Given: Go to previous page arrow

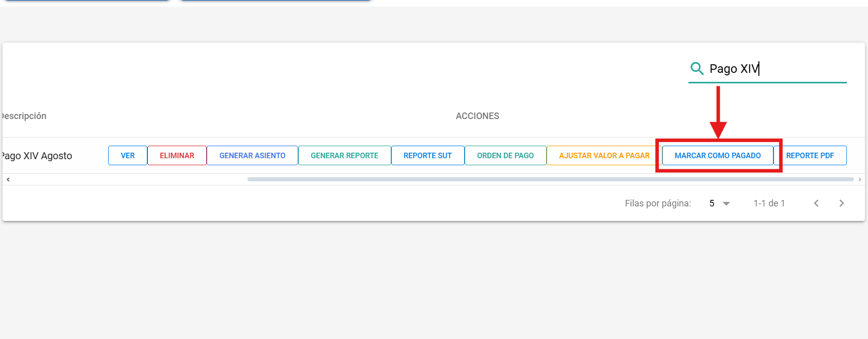Looking at the screenshot, I should coord(816,203).
